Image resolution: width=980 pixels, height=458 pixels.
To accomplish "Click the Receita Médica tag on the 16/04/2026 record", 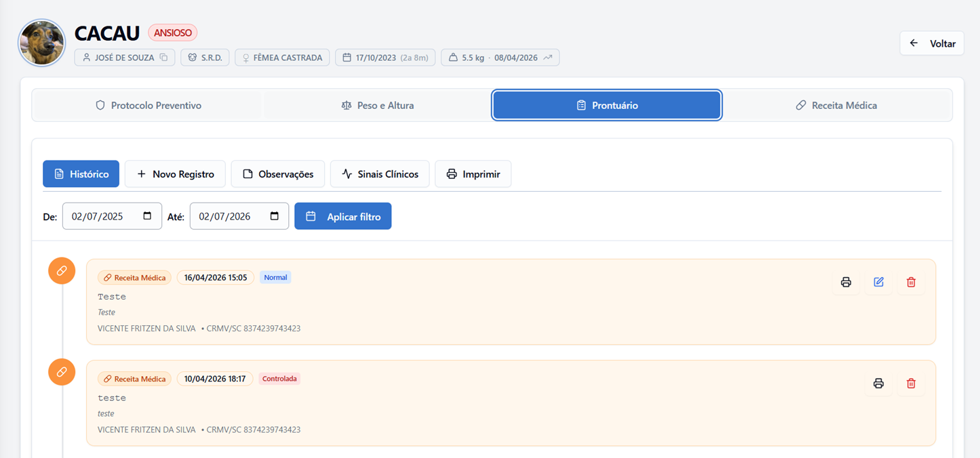I will (x=134, y=277).
